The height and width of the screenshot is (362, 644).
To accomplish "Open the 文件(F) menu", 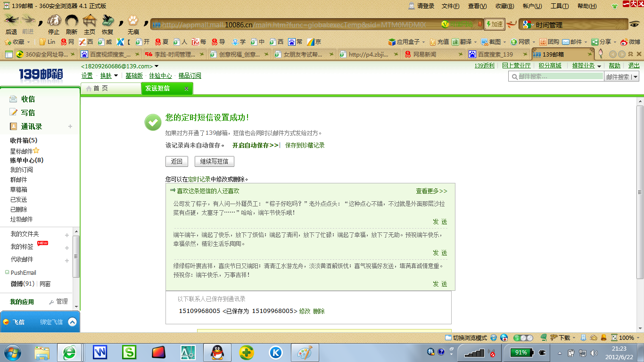I will pyautogui.click(x=450, y=6).
